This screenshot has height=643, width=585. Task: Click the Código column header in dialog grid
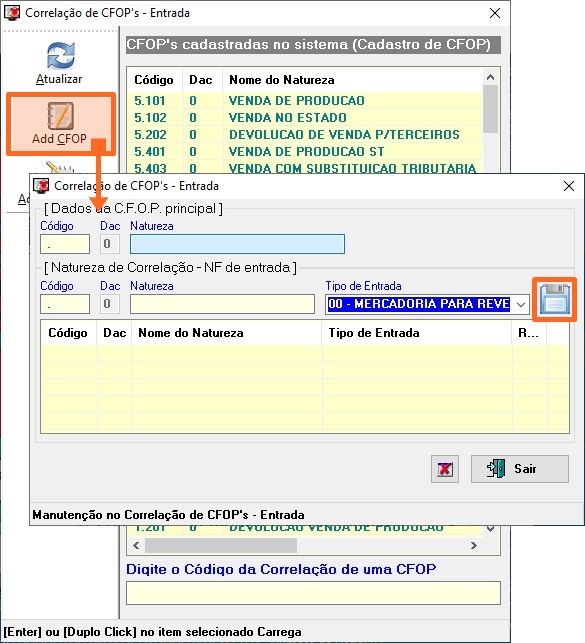(x=68, y=333)
